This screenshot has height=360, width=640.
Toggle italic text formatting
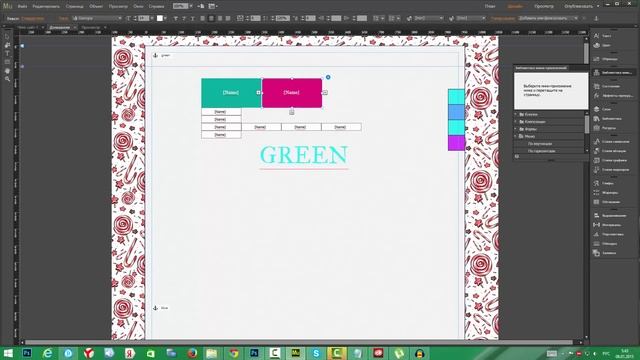click(184, 18)
